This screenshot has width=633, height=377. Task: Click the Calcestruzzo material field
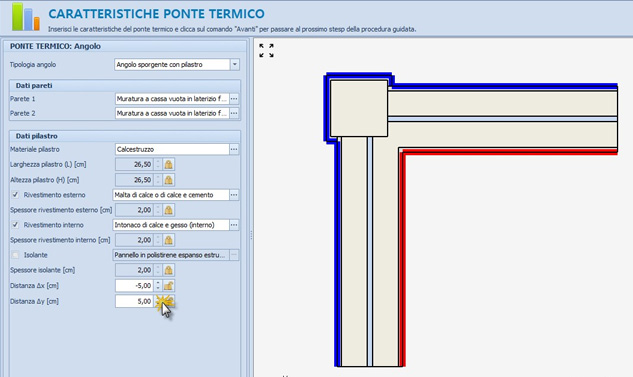click(172, 149)
